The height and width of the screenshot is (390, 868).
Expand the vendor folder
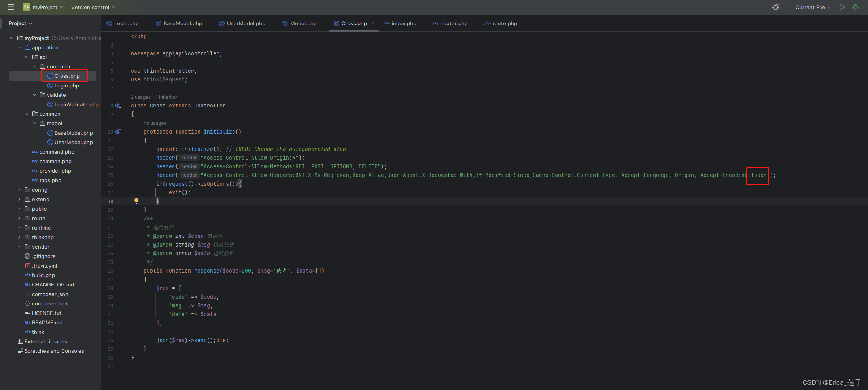click(x=19, y=247)
